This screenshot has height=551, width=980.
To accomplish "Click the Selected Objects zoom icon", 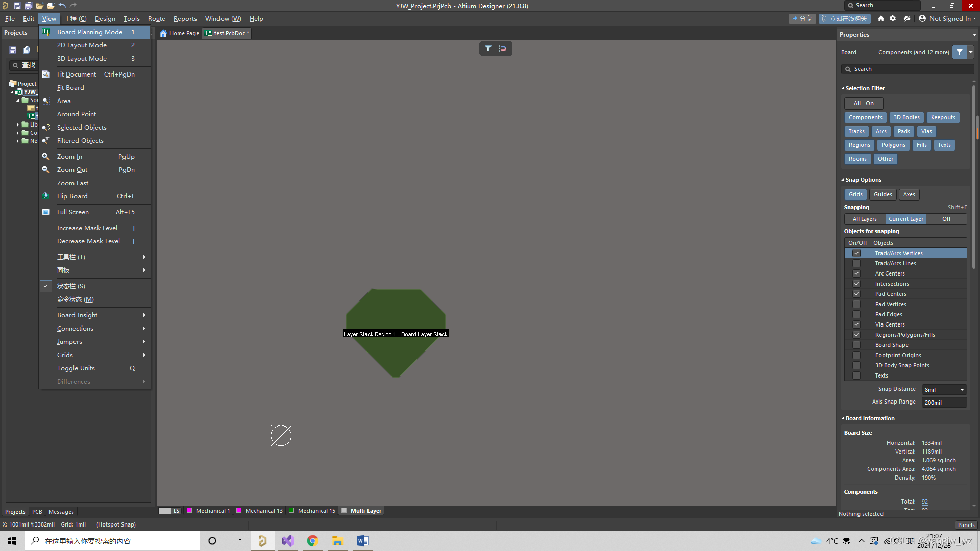I will click(46, 128).
